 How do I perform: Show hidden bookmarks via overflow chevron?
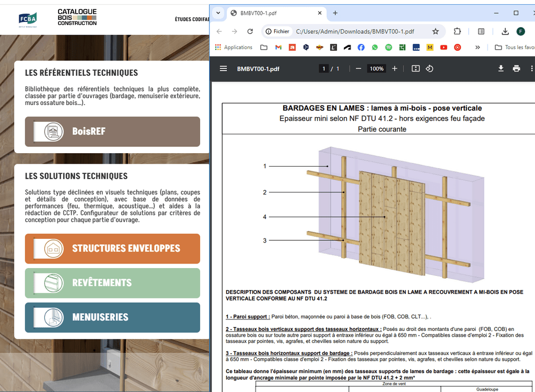pyautogui.click(x=478, y=47)
